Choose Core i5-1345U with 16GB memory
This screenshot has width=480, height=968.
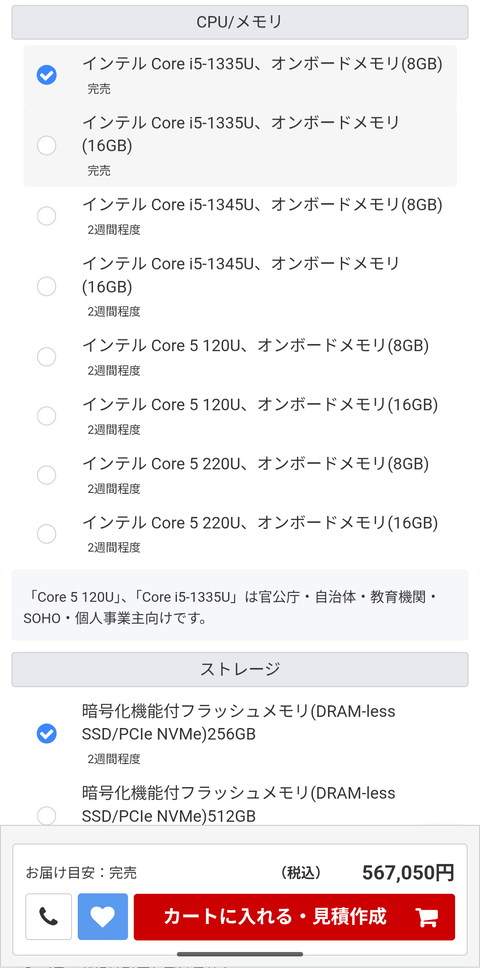[46, 286]
